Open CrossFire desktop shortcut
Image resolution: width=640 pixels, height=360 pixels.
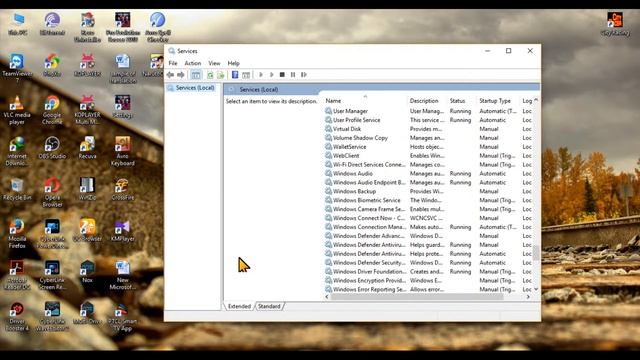coord(122,189)
